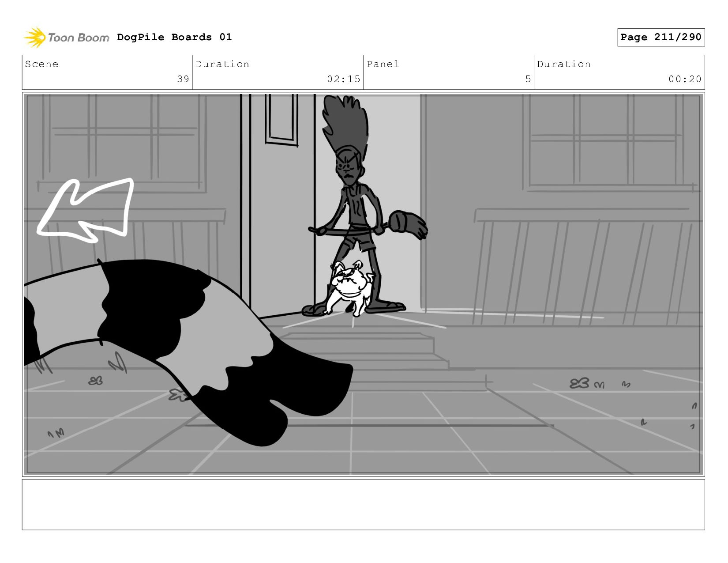This screenshot has width=728, height=563.
Task: Select the 'DogPile Boards 01' title text
Action: (x=174, y=37)
